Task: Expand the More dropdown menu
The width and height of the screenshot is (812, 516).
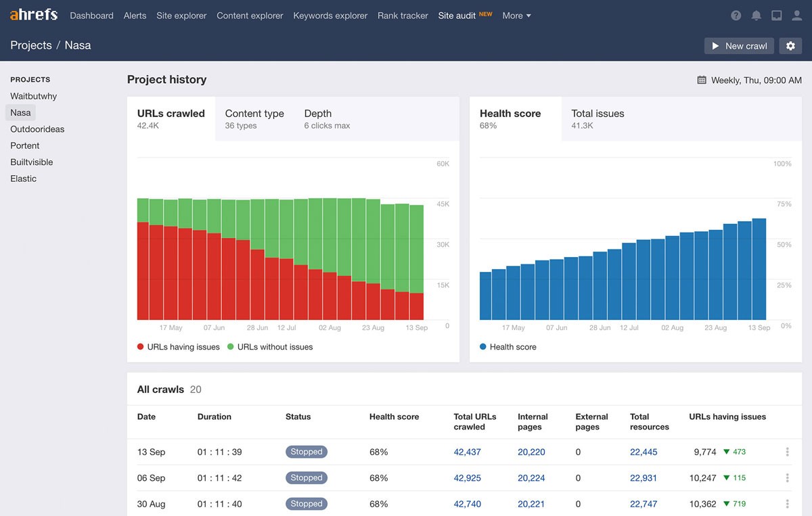Action: pyautogui.click(x=516, y=16)
